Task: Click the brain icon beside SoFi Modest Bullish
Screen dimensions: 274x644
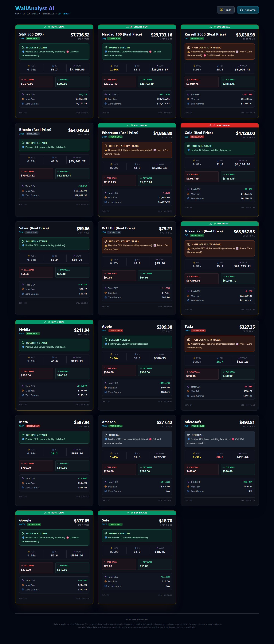Action: (106, 533)
